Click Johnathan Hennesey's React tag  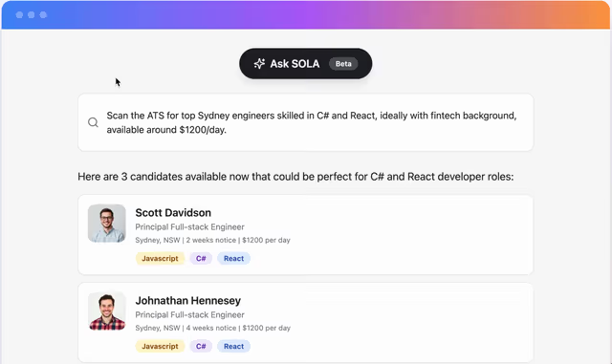(x=233, y=346)
